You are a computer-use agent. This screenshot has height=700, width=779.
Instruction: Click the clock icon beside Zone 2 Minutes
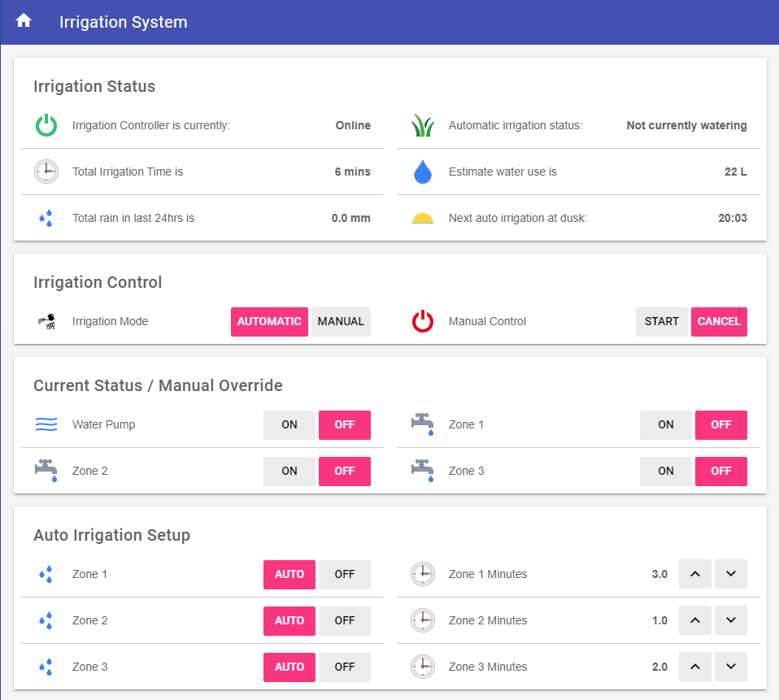pos(423,620)
